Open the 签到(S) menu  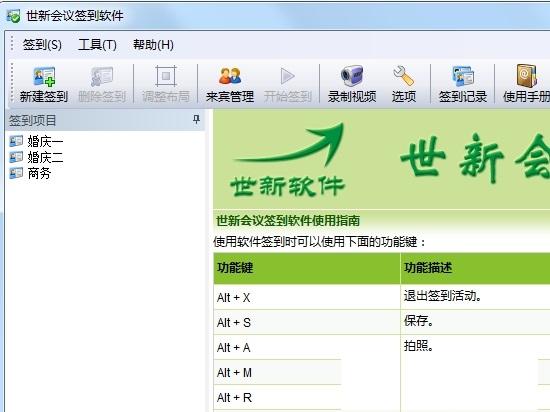tap(42, 45)
